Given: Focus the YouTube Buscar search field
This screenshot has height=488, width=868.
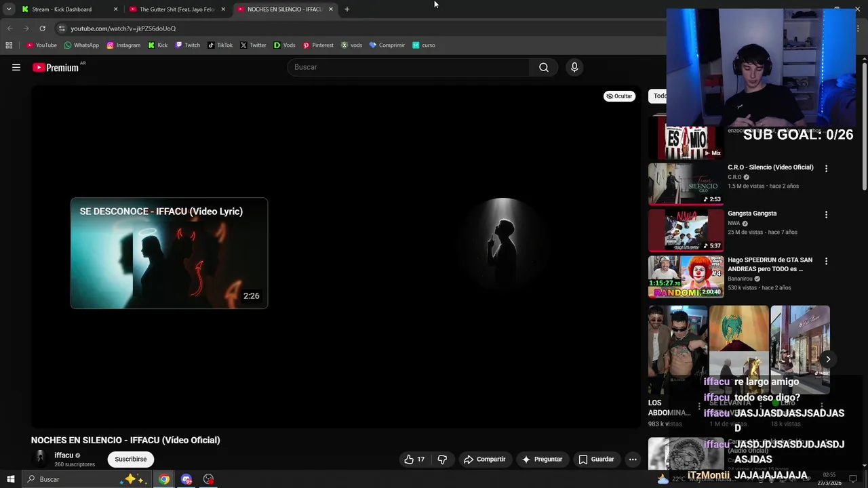Looking at the screenshot, I should tap(408, 67).
